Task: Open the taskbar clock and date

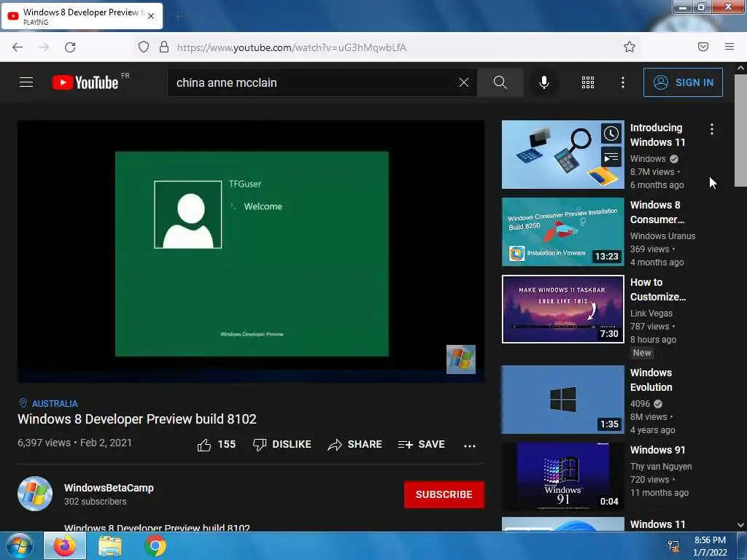Action: pyautogui.click(x=710, y=546)
